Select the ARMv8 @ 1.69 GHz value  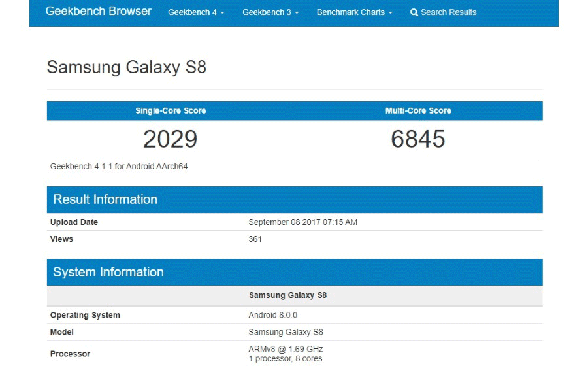pyautogui.click(x=286, y=349)
